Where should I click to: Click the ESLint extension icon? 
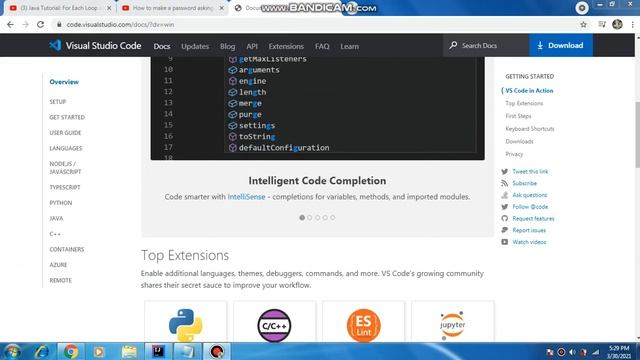coord(363,325)
